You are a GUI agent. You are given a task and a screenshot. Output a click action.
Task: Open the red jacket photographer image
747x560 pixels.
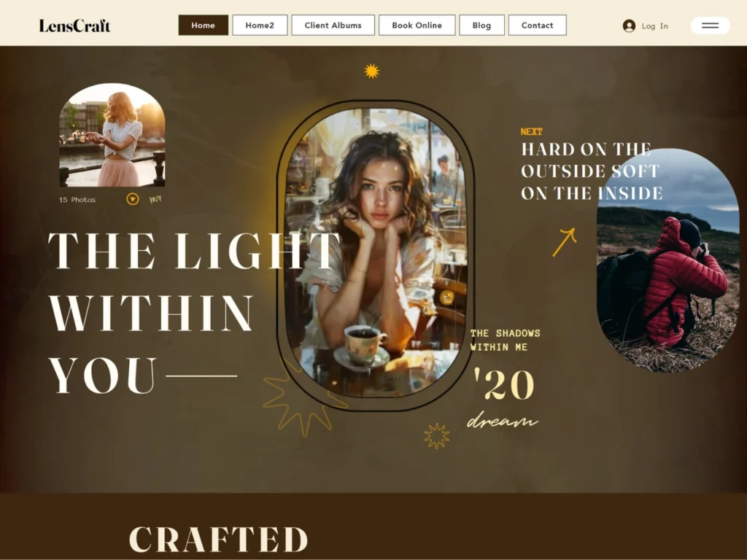click(668, 260)
